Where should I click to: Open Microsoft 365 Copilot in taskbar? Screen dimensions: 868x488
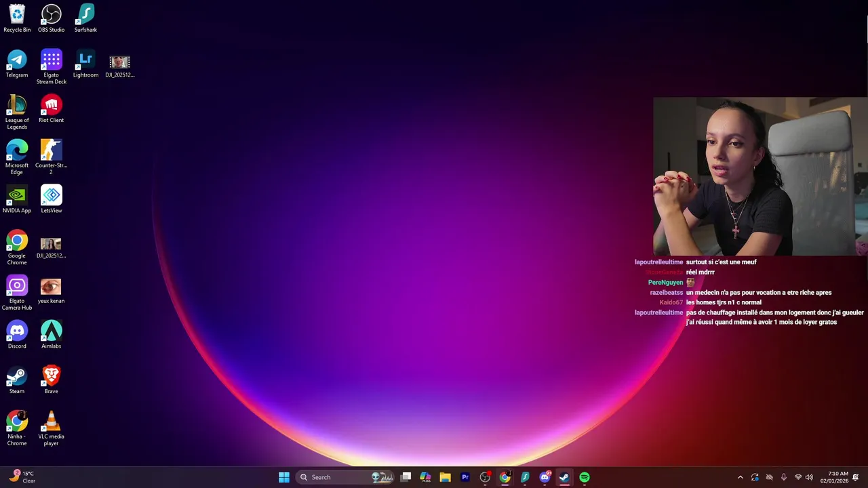[x=425, y=477]
